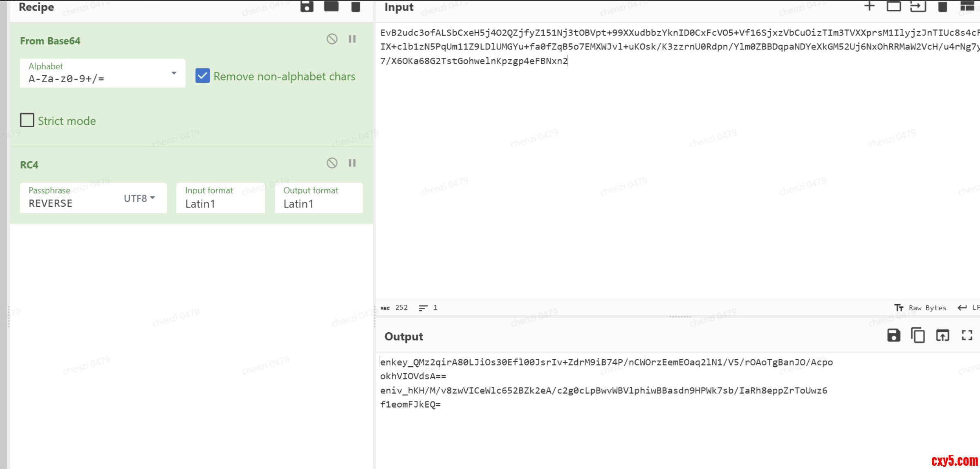Open the Base64 Alphabet dropdown
980x469 pixels.
[174, 73]
